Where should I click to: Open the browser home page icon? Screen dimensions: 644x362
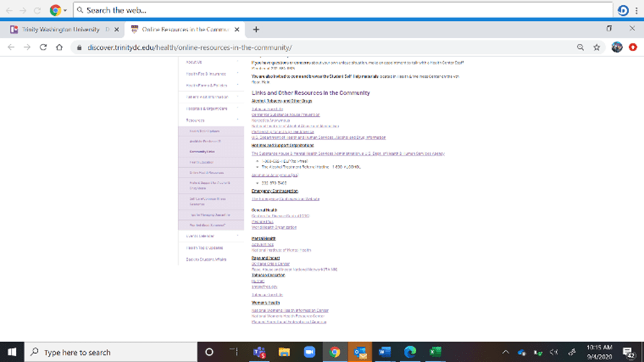pyautogui.click(x=59, y=48)
